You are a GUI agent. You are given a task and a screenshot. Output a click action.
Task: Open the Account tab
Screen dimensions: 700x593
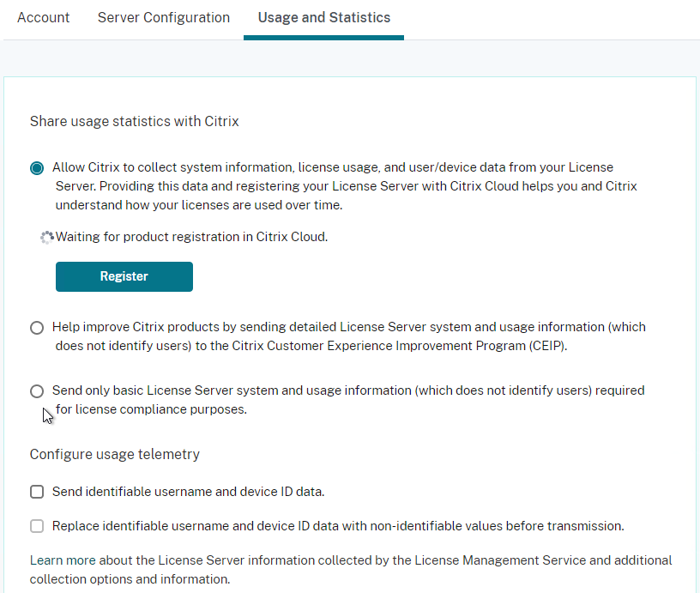[x=43, y=17]
